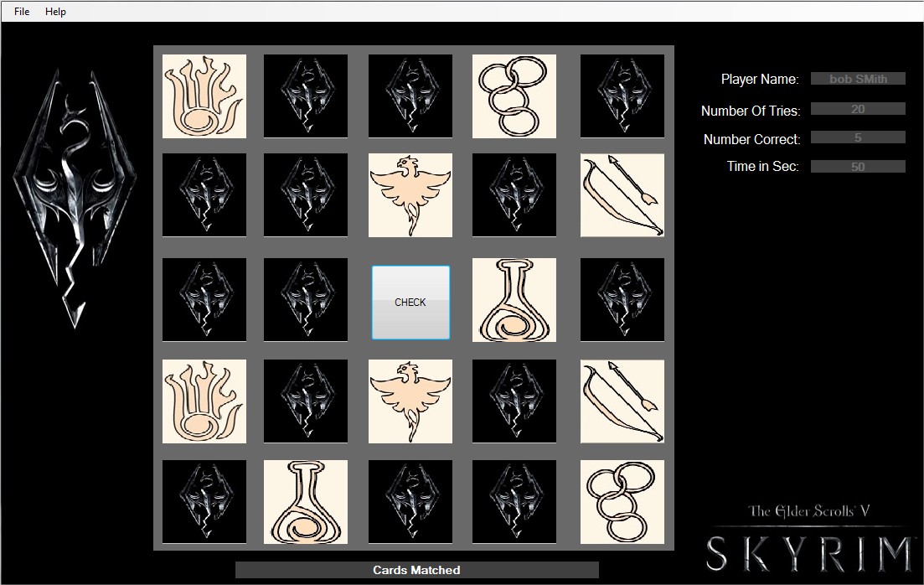Viewport: 924px width, 585px height.
Task: Choose the bow and arrow card in the second row
Action: click(x=622, y=195)
